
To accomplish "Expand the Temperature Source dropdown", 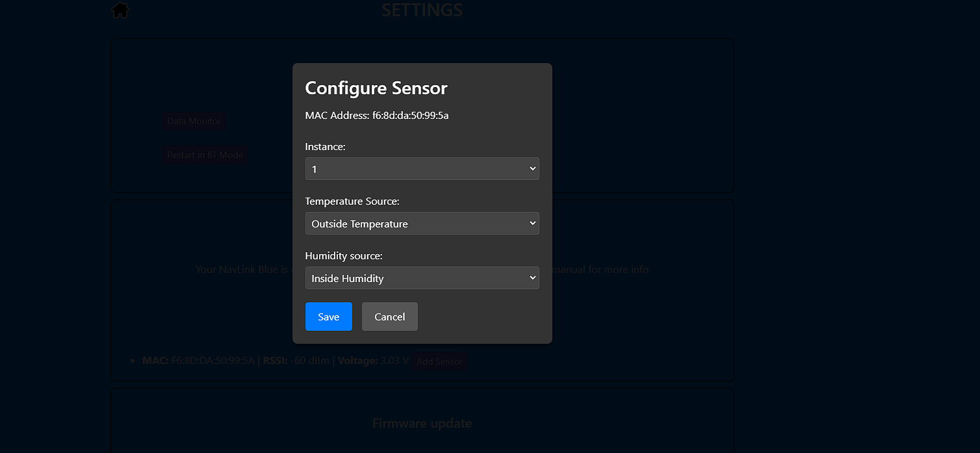I will coord(422,224).
